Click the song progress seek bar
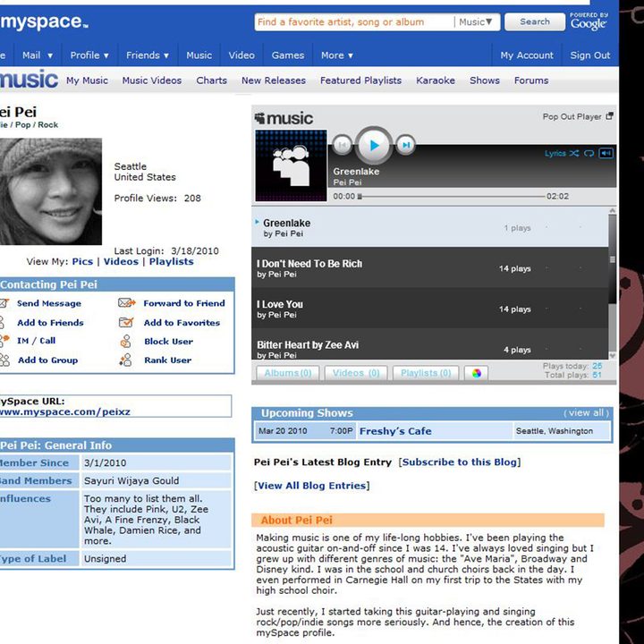 pyautogui.click(x=451, y=196)
